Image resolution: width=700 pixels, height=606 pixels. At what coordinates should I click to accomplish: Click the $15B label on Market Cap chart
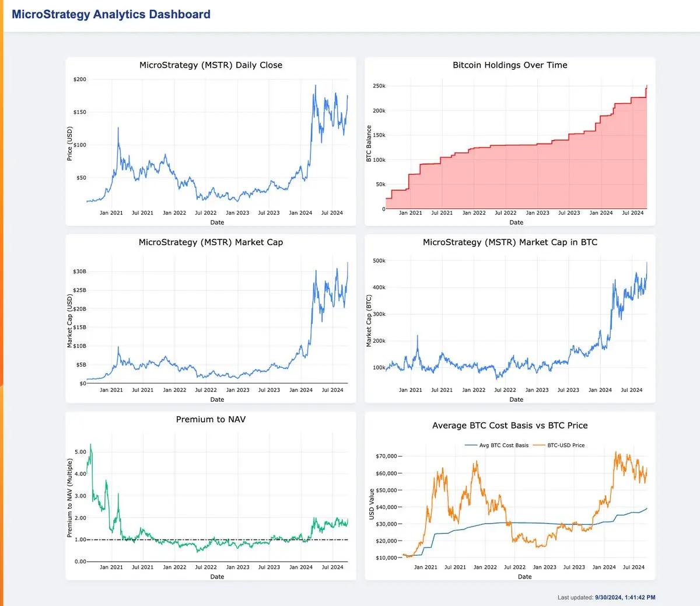pyautogui.click(x=80, y=328)
